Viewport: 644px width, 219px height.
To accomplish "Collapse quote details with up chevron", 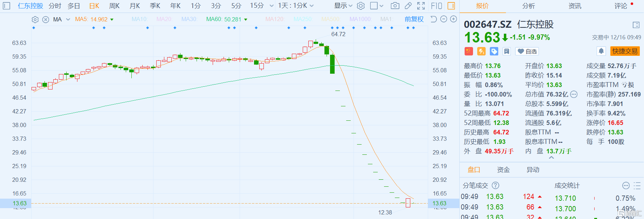I will click(551, 158).
